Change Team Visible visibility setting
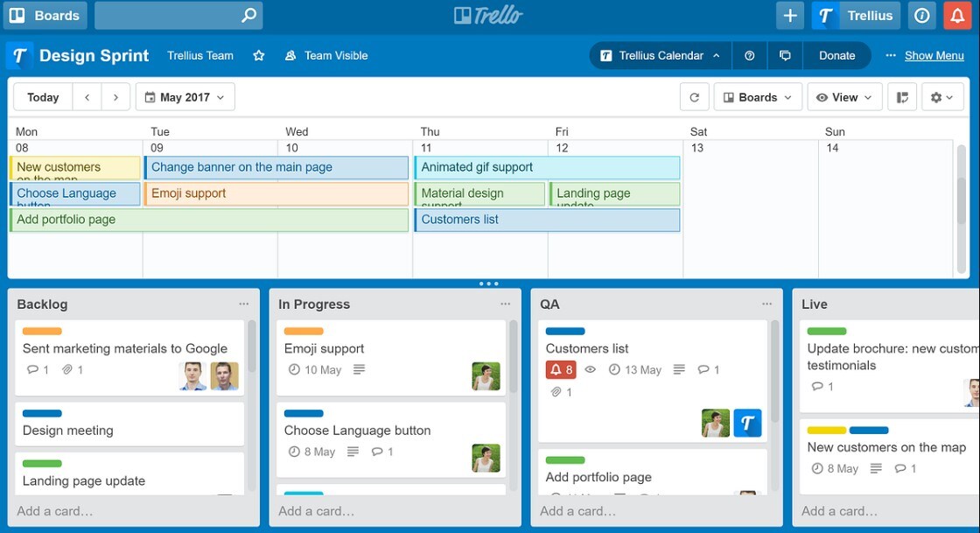 326,56
